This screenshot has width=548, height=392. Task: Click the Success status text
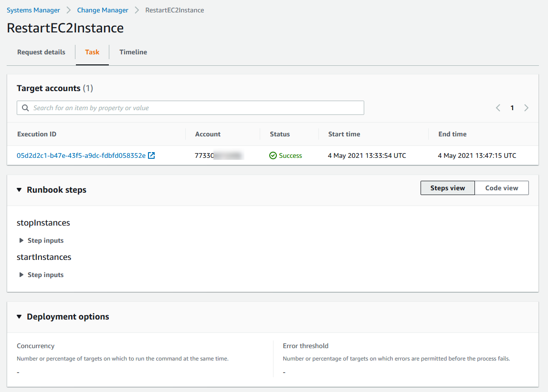tap(290, 155)
